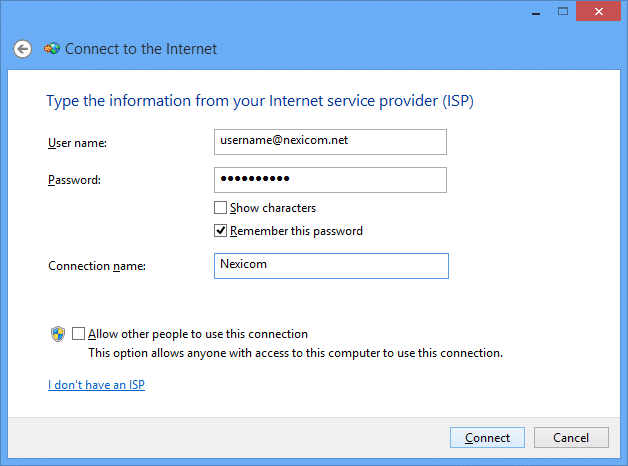
Task: Select the Connection name field containing Nexicom
Action: point(331,266)
